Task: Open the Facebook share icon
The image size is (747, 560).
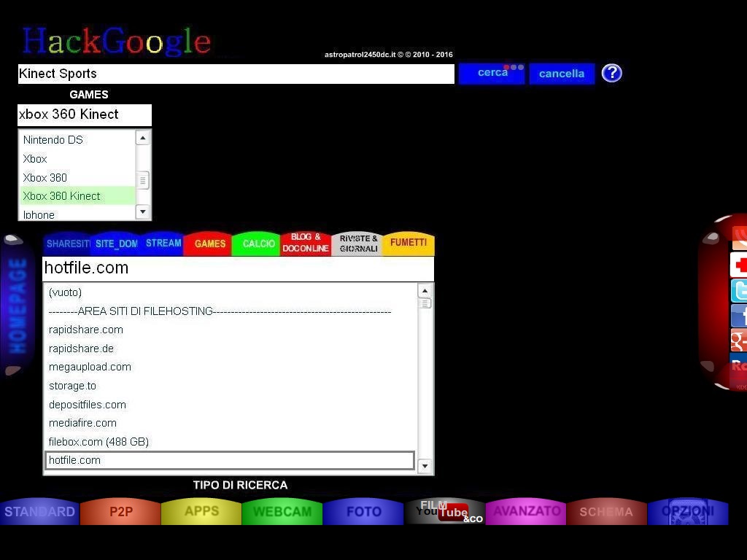Action: click(739, 316)
